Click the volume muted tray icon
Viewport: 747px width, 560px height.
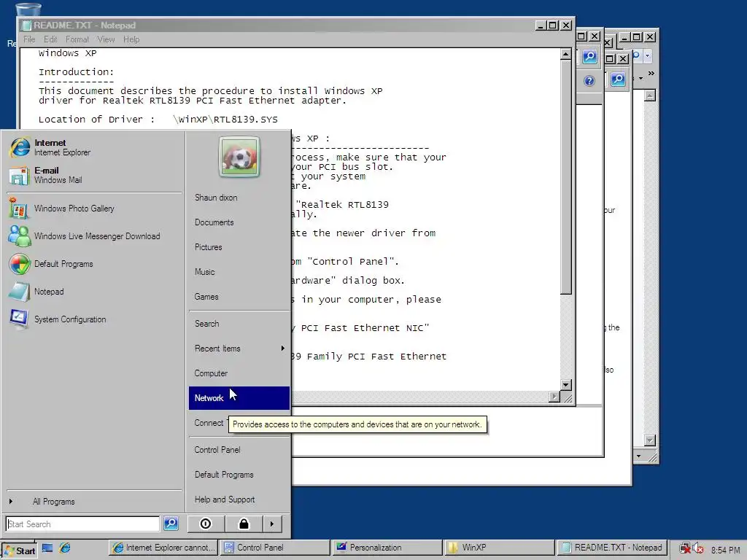(x=698, y=549)
